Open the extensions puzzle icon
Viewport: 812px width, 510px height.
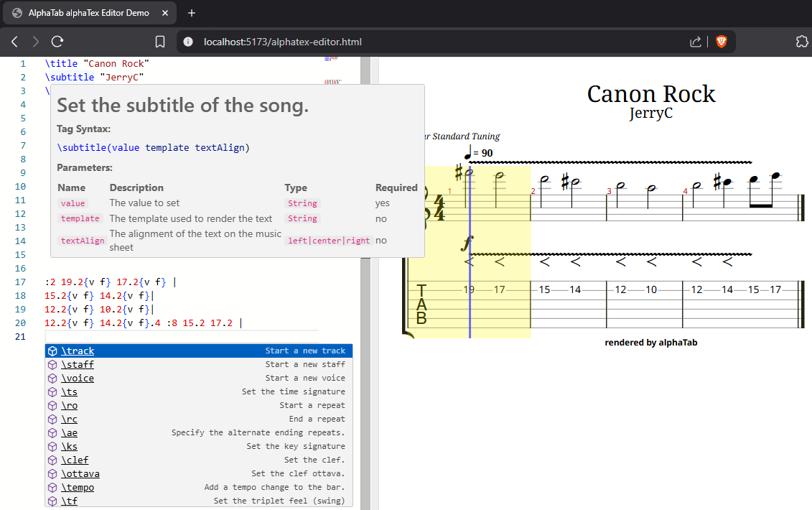(802, 42)
